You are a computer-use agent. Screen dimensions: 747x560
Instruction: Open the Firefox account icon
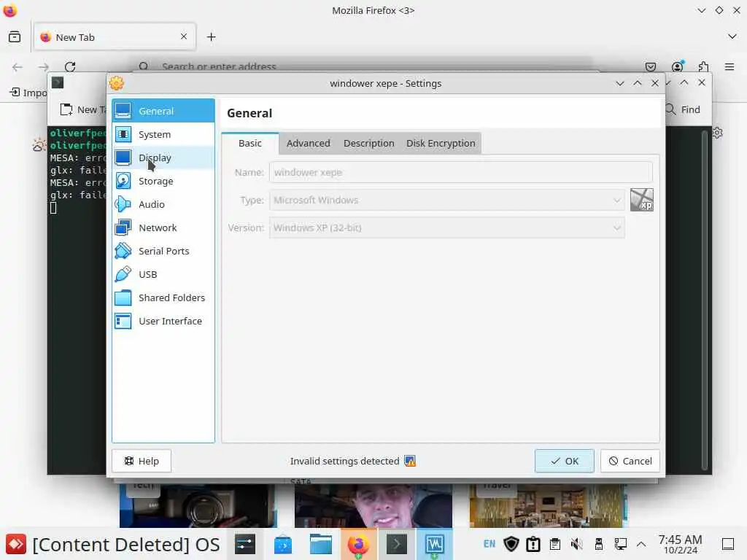click(x=677, y=66)
